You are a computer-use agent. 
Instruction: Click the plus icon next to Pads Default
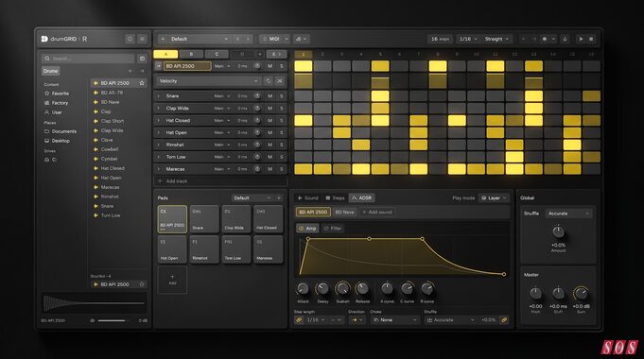pyautogui.click(x=279, y=198)
